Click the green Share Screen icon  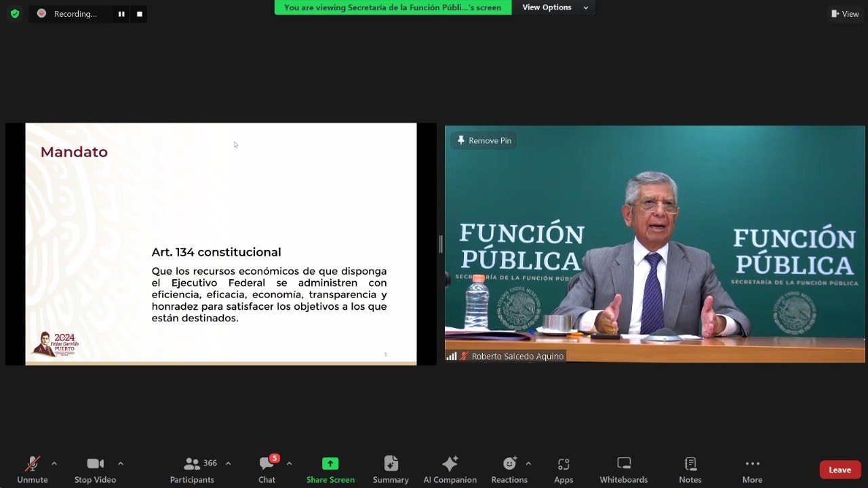(x=330, y=464)
